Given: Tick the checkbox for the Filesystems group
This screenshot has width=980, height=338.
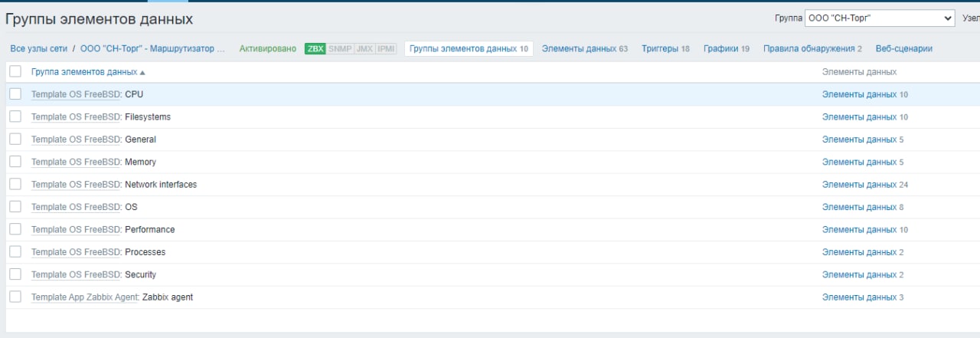Looking at the screenshot, I should tap(15, 116).
